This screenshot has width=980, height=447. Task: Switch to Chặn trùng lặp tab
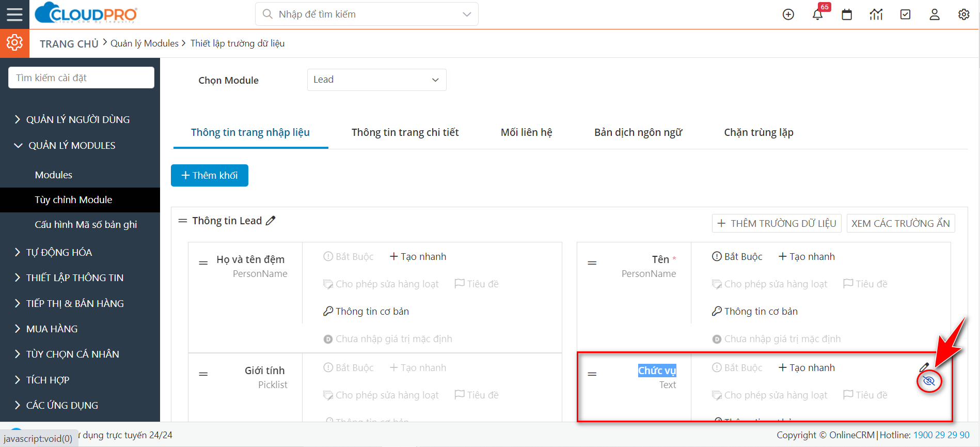[x=758, y=132]
